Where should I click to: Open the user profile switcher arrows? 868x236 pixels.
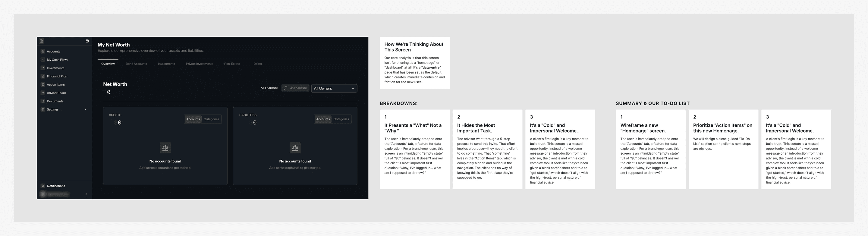(x=86, y=194)
